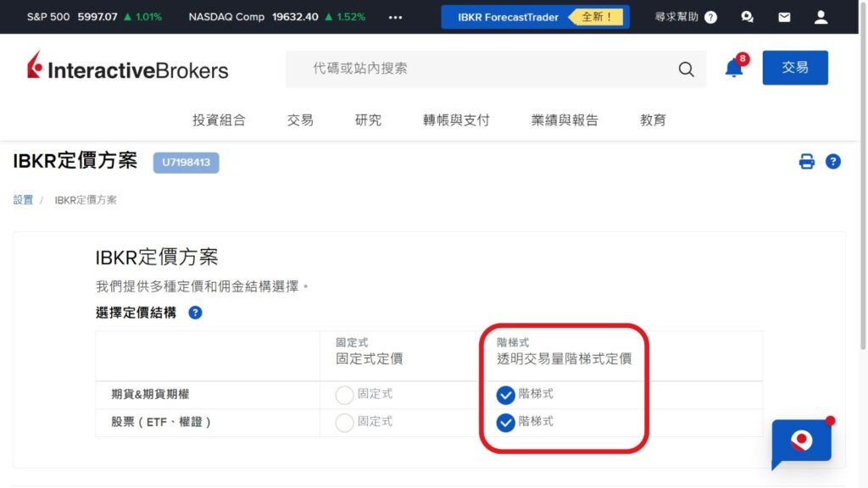This screenshot has height=488, width=868.
Task: Open the user profile icon
Action: click(820, 16)
